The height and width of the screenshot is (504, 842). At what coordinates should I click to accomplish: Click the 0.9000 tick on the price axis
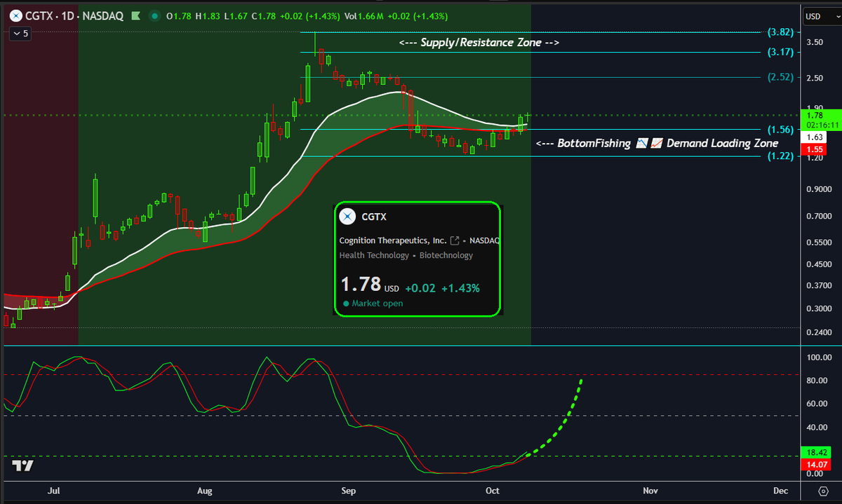coord(818,189)
